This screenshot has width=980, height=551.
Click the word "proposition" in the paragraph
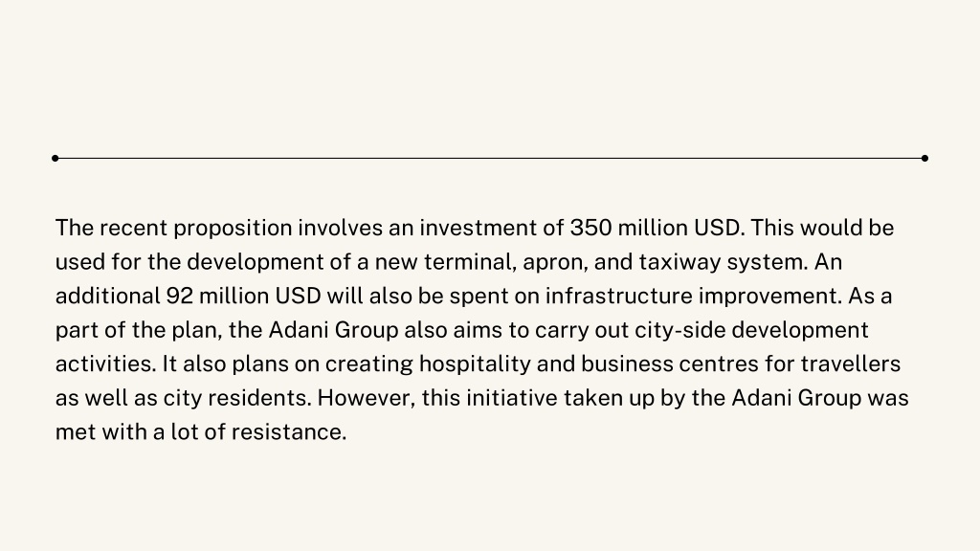coord(234,230)
